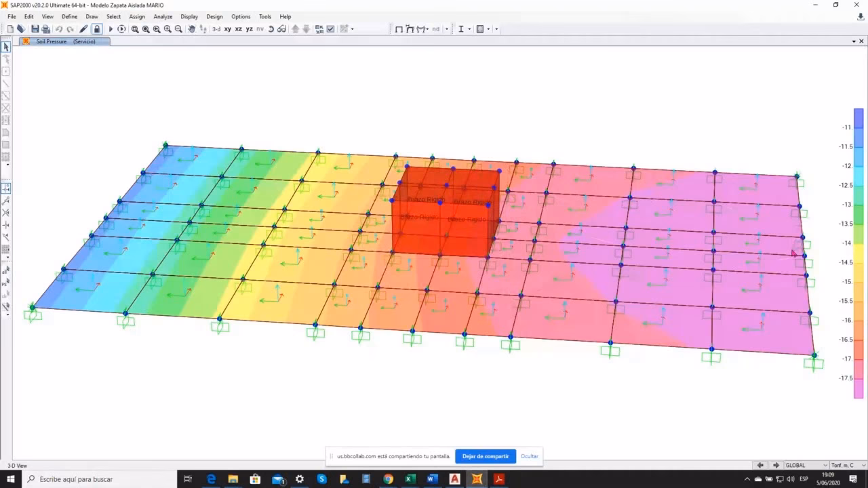This screenshot has width=868, height=488.
Task: Select the Pan hand tool
Action: [192, 29]
